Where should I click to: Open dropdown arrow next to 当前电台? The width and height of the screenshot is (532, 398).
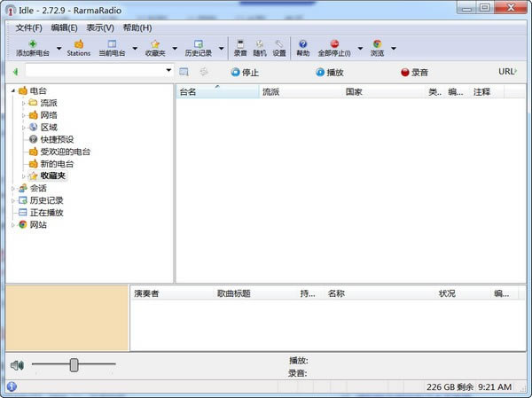point(135,48)
